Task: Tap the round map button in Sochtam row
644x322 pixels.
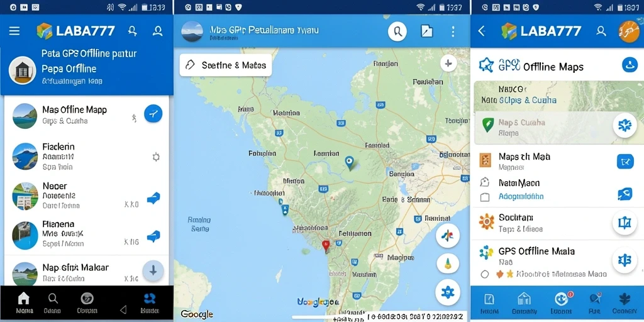Action: (625, 222)
